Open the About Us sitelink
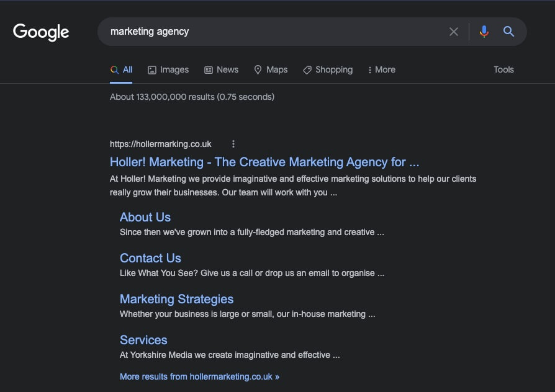This screenshot has width=555, height=392. pos(145,217)
